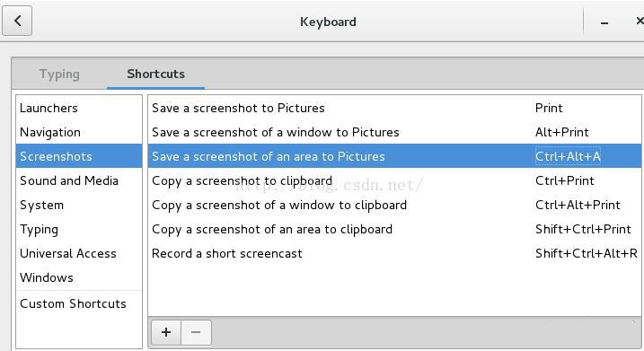This screenshot has width=644, height=351.
Task: Select Copy a screenshot of an area to clipboard
Action: pos(394,229)
